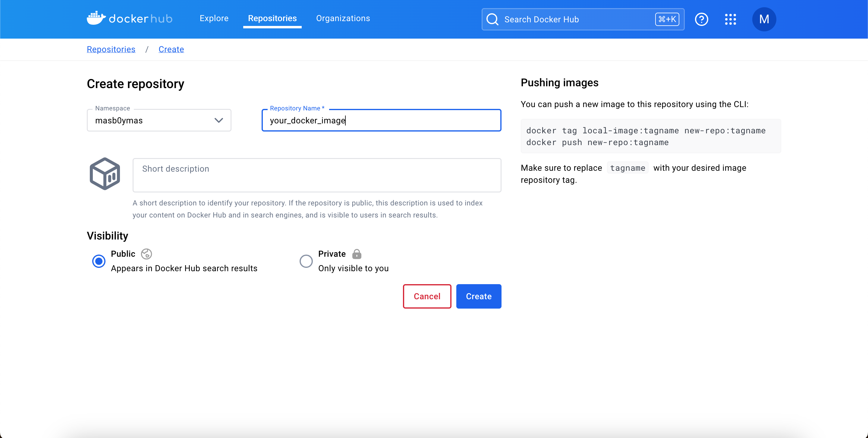Click the ⌘+K shortcut badge

pos(667,19)
